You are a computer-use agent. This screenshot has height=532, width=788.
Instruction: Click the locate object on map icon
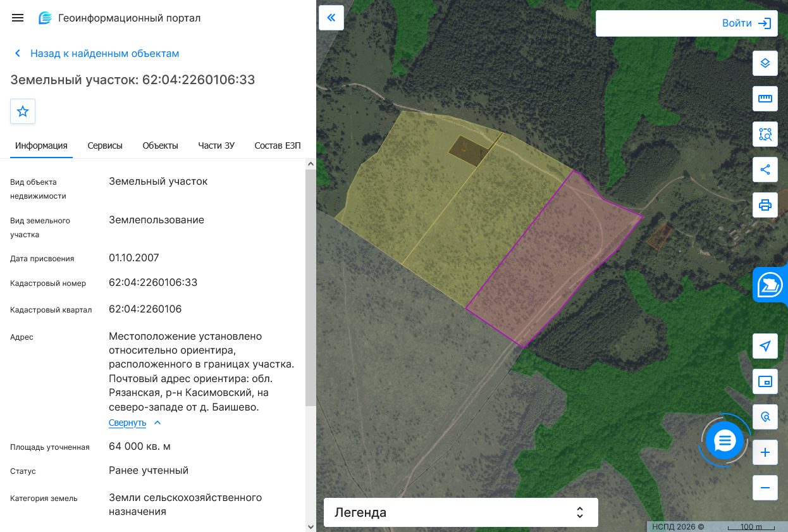tap(765, 417)
